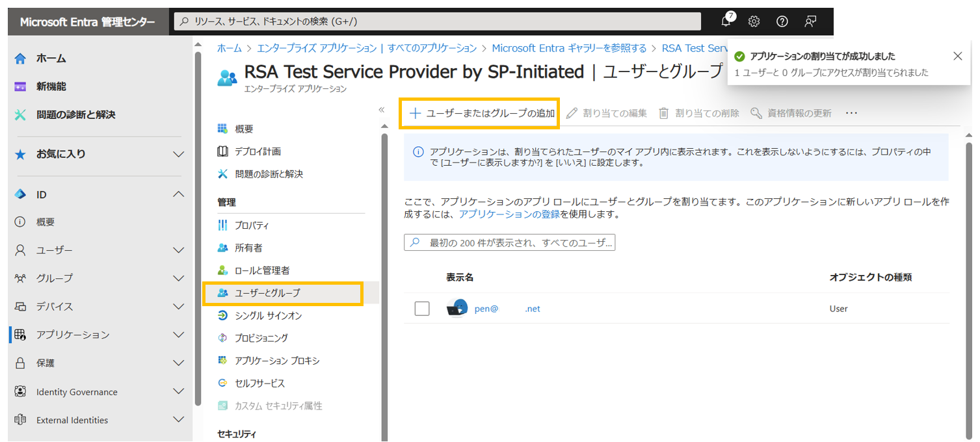Image resolution: width=980 pixels, height=442 pixels.
Task: Expand the お気に入り section chevron
Action: pyautogui.click(x=178, y=154)
